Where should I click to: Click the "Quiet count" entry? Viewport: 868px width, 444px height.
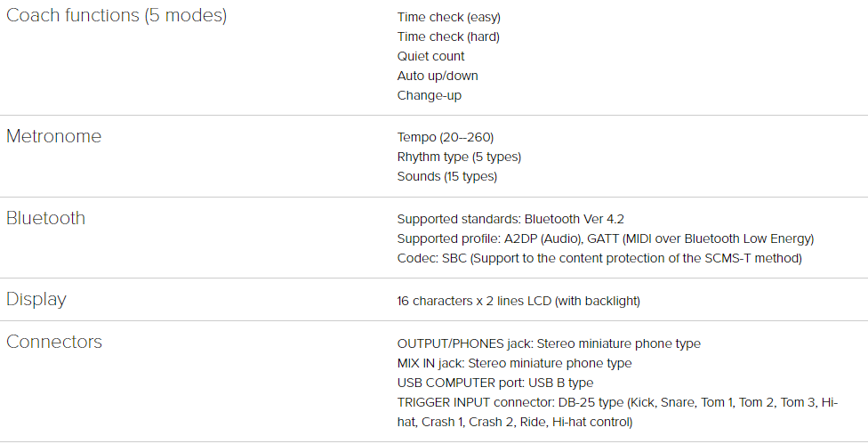coord(430,56)
